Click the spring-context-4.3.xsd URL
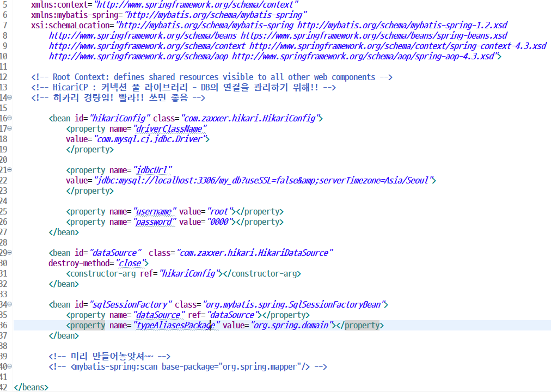This screenshot has width=551, height=392. coord(398,46)
